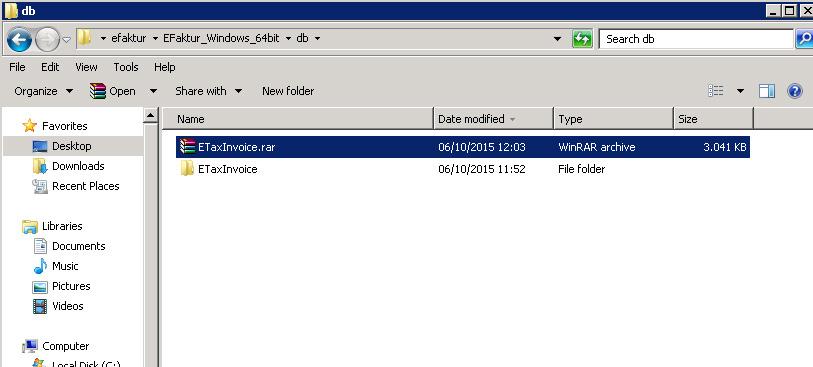The height and width of the screenshot is (367, 813).
Task: Maximize the db window
Action: [789, 10]
